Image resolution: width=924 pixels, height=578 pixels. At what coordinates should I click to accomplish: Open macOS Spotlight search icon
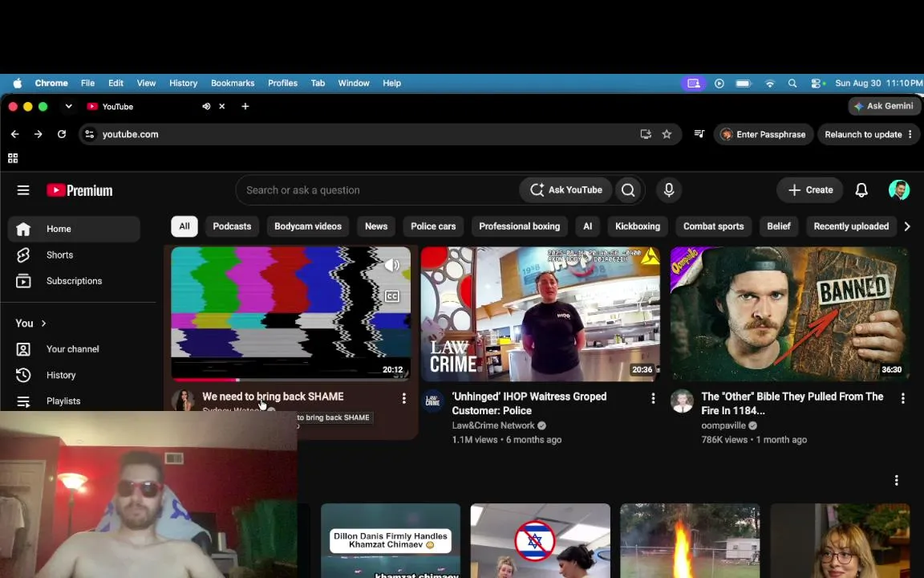(x=792, y=83)
